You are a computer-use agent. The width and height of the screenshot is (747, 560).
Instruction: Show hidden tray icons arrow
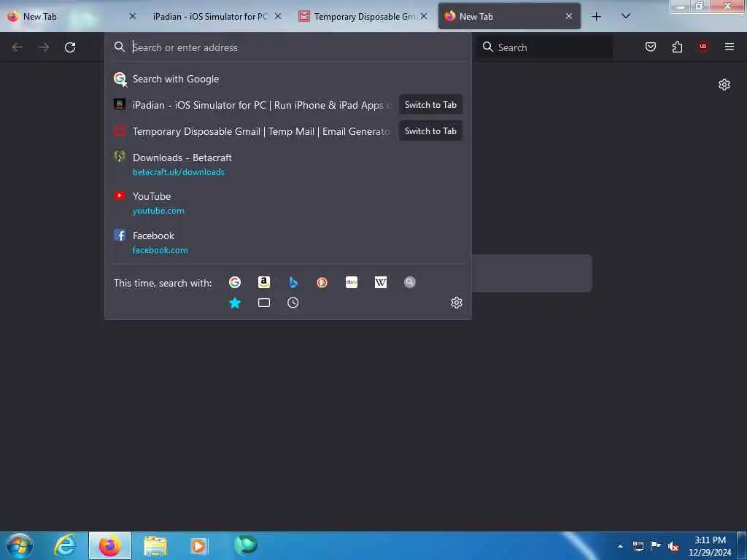[x=620, y=546]
